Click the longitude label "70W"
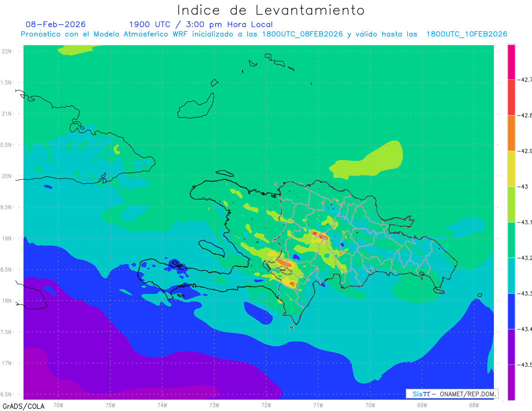This screenshot has height=411, width=532. (x=370, y=404)
